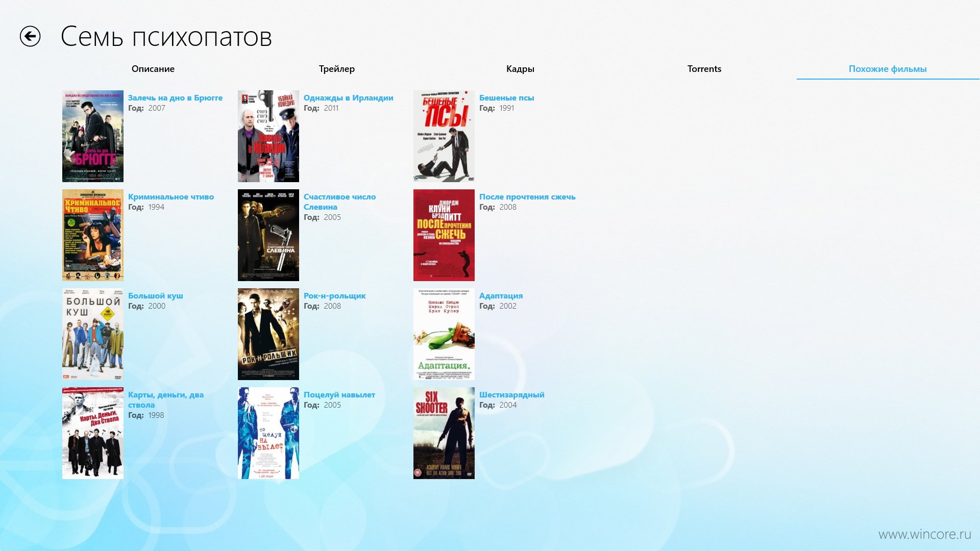980x551 pixels.
Task: Click the year 1991 under Бешеные псы
Action: (x=507, y=108)
